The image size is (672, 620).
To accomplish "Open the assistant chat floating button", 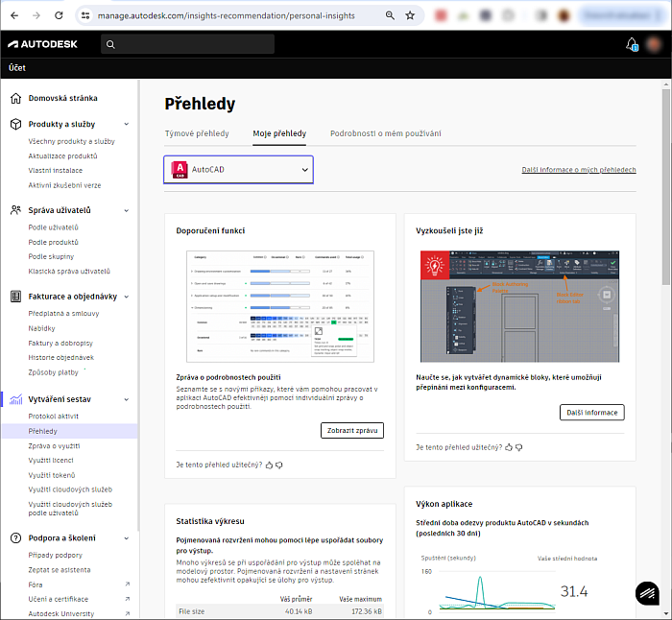I will click(x=648, y=594).
